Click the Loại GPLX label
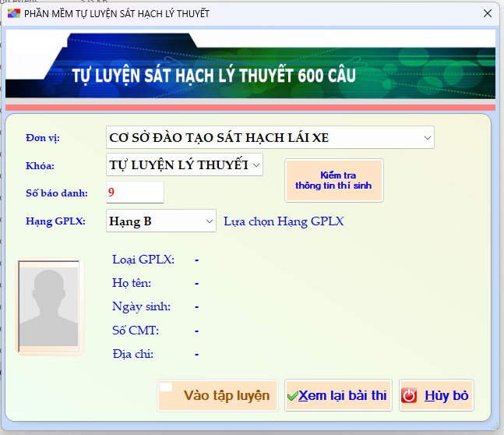Screen dimensions: 504x435 [x=143, y=260]
